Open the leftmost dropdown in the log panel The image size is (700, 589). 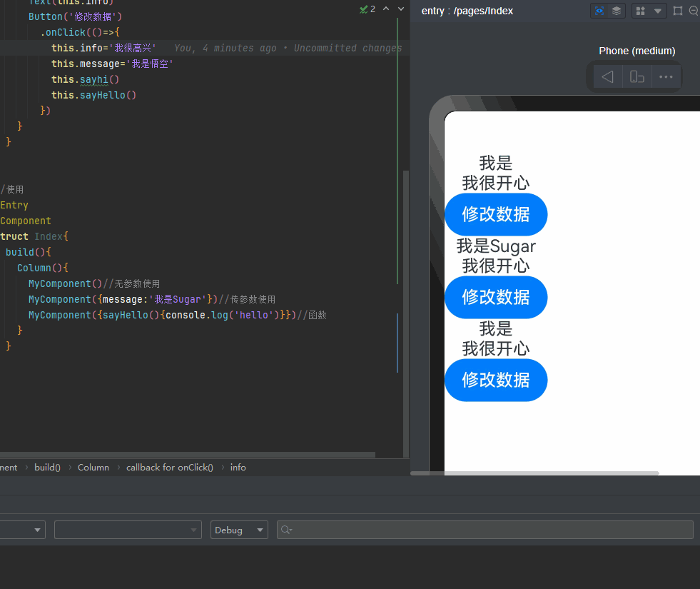[x=22, y=530]
